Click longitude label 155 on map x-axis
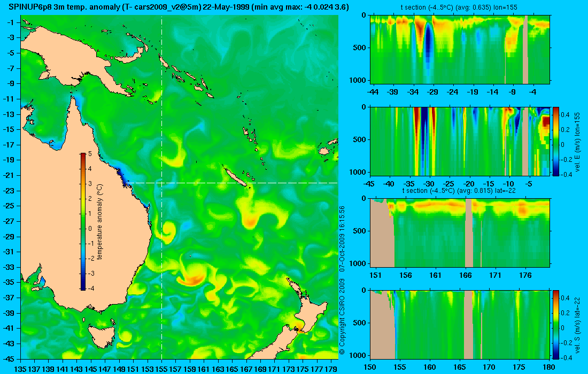This screenshot has width=588, height=374. pos(161,369)
